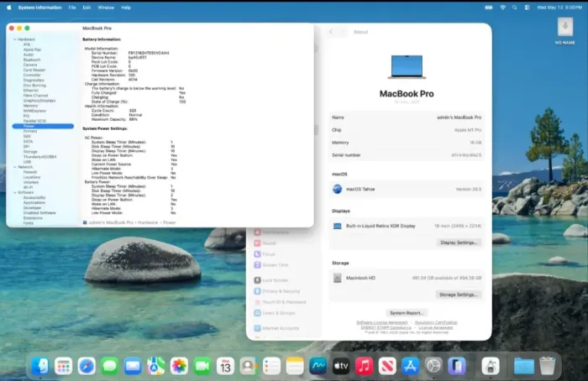This screenshot has width=588, height=381.
Task: Open the System Information app menu
Action: 39,7
